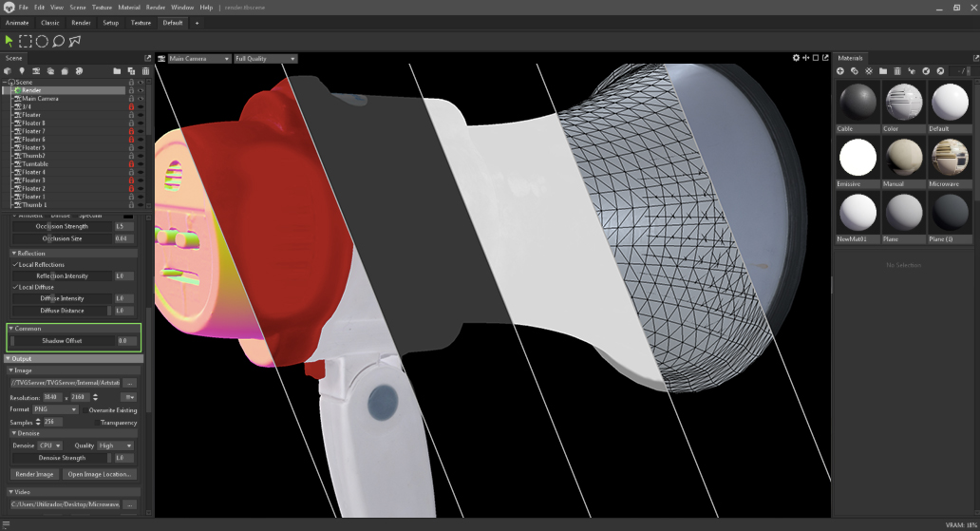Choose the lasso selection tool
This screenshot has height=531, width=980.
click(x=58, y=41)
